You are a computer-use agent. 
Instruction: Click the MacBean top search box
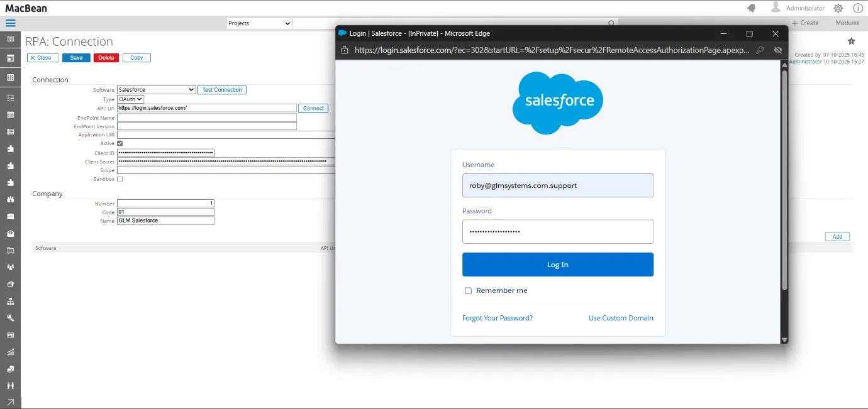pos(450,23)
